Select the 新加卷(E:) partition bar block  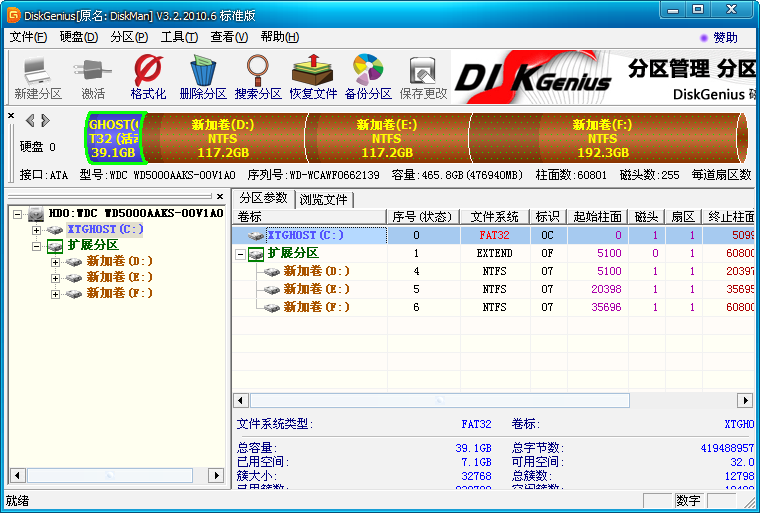(386, 138)
